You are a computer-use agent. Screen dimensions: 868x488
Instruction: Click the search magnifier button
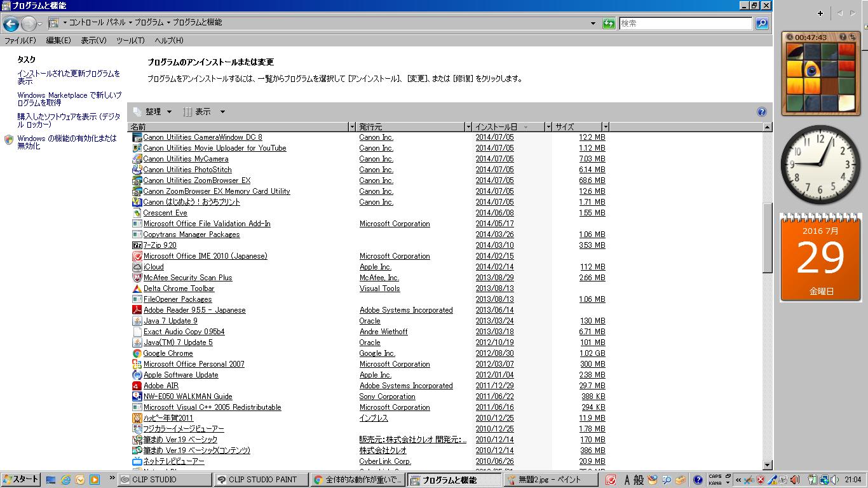762,24
